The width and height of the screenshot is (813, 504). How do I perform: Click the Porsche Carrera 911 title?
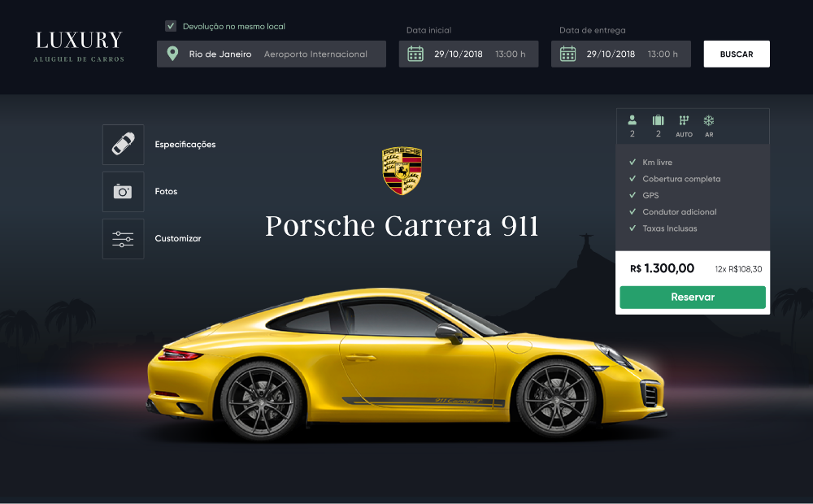tap(402, 226)
